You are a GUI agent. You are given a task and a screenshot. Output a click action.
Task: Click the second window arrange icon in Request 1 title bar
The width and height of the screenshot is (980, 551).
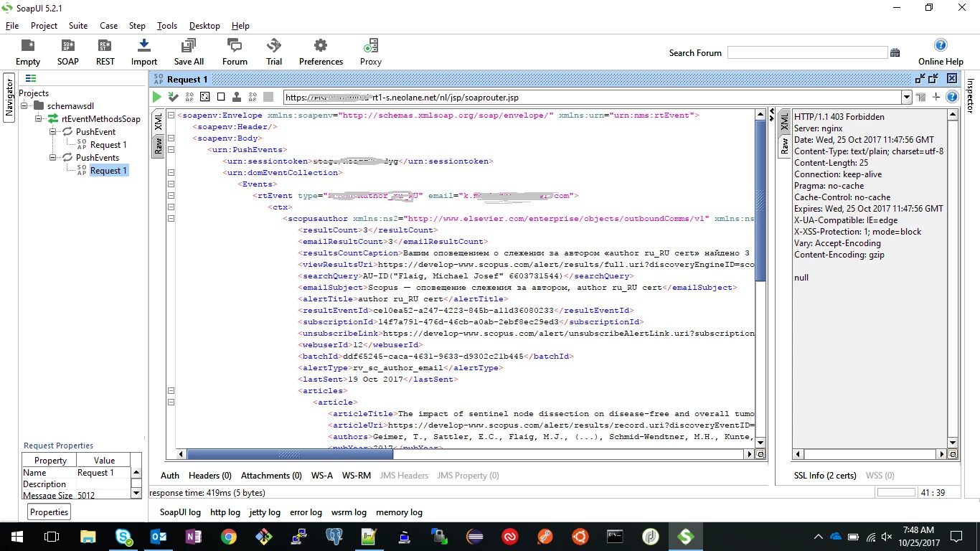click(x=933, y=79)
